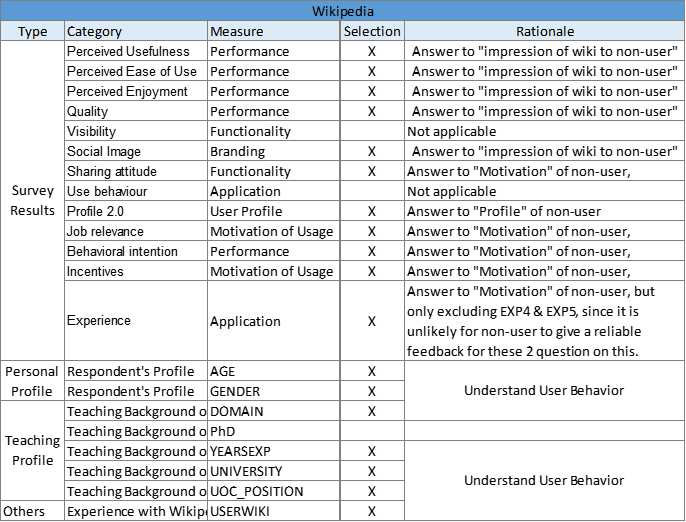Click the GENDER measure cell

pyautogui.click(x=274, y=391)
